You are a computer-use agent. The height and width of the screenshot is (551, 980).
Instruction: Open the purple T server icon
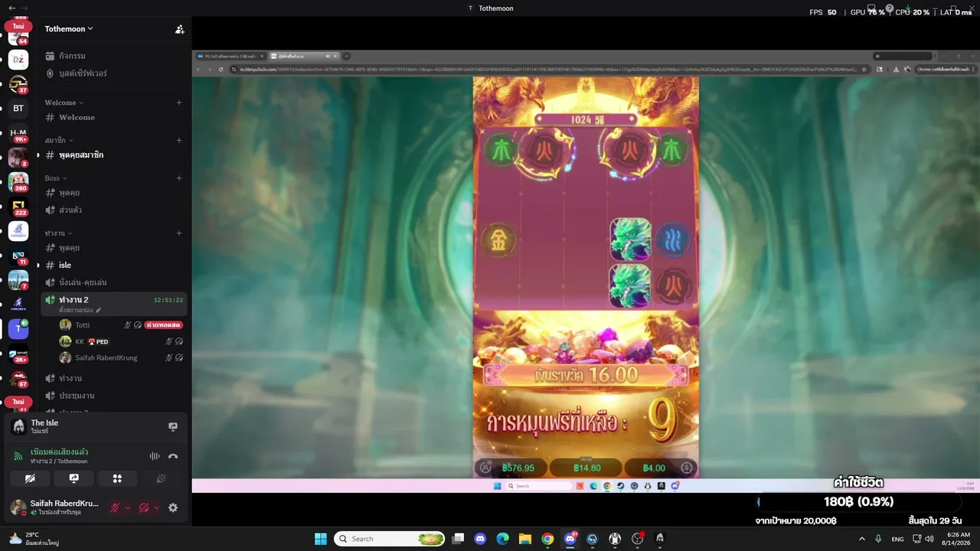click(x=18, y=329)
